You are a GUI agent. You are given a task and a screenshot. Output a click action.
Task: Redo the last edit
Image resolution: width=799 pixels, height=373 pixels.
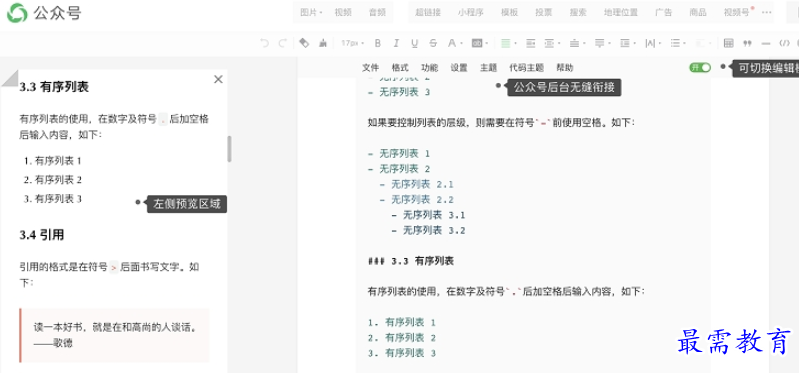coord(283,43)
